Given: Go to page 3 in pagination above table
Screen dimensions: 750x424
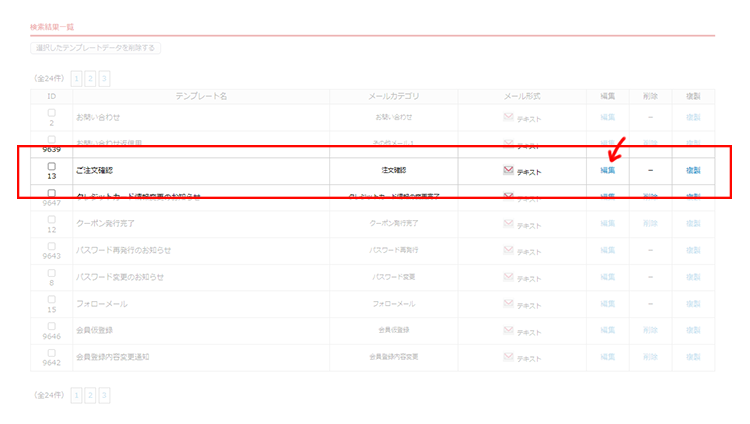Looking at the screenshot, I should point(104,78).
